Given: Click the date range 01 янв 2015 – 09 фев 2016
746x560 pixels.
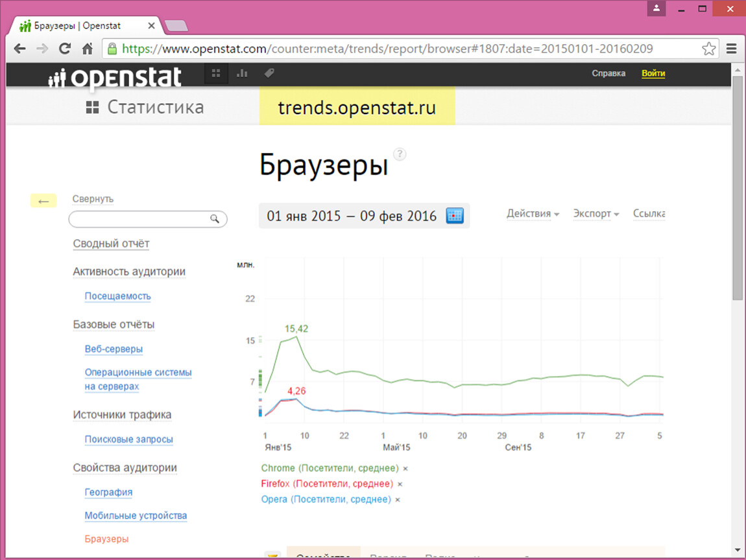Looking at the screenshot, I should point(352,216).
